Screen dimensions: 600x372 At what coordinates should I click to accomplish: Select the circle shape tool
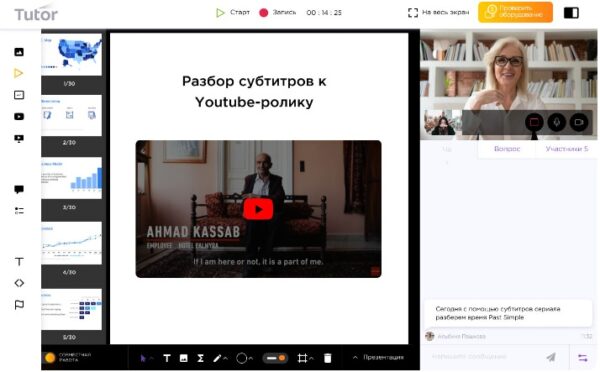241,358
